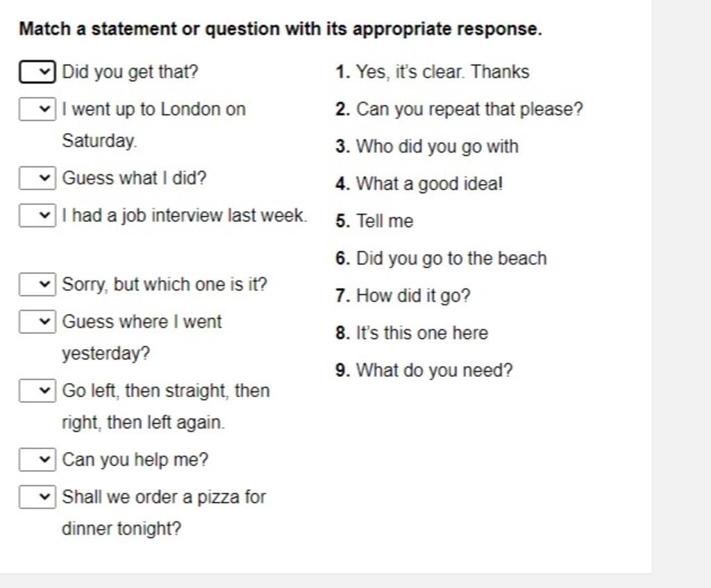
Task: Open dropdown for 'Sorry, but which one is it?'
Action: coord(37,284)
